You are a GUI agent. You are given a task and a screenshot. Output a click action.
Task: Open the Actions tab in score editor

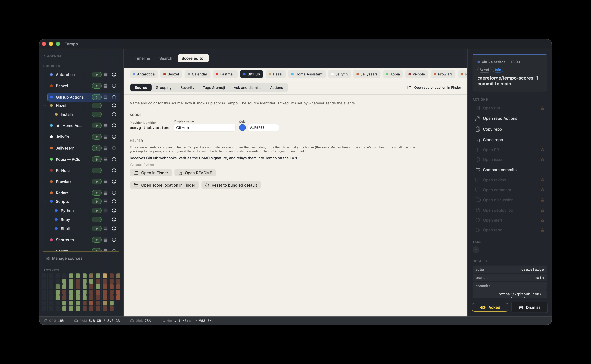coord(276,88)
